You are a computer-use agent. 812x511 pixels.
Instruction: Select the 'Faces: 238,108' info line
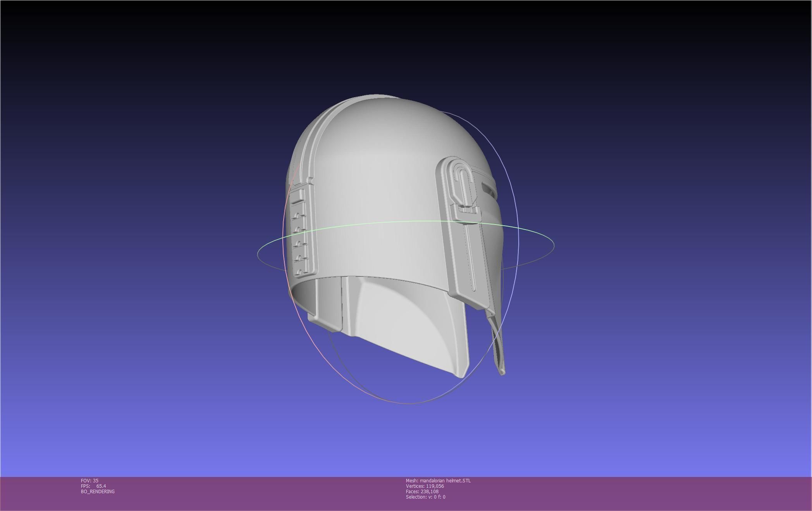point(422,491)
